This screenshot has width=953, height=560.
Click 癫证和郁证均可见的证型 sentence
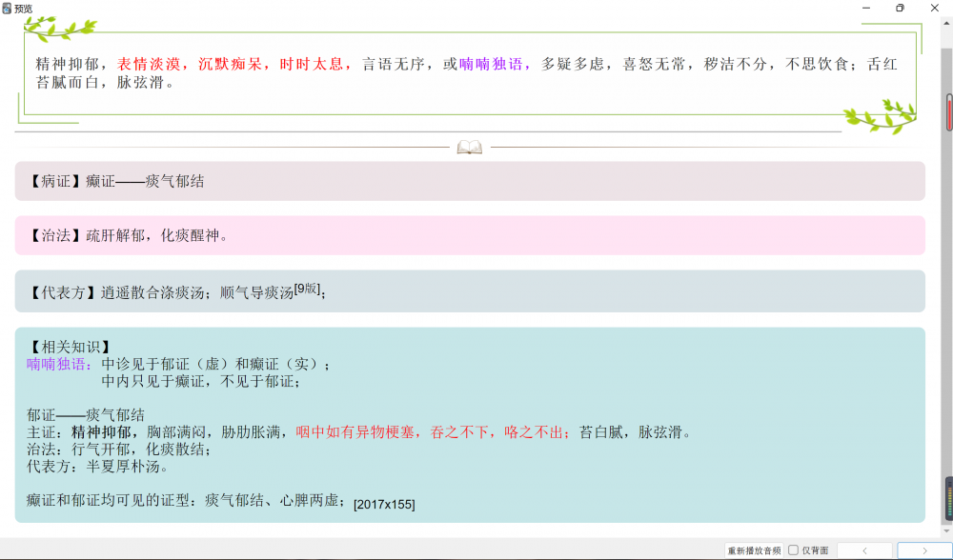point(187,501)
